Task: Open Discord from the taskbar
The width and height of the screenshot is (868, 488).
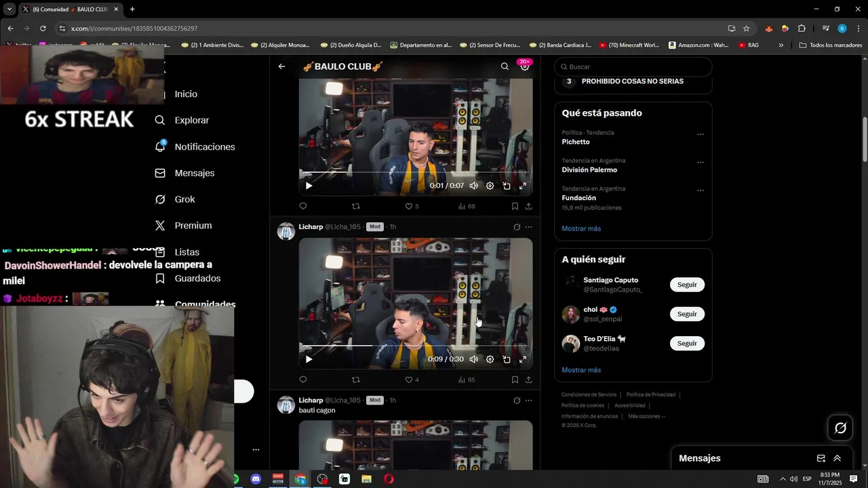Action: 256,479
